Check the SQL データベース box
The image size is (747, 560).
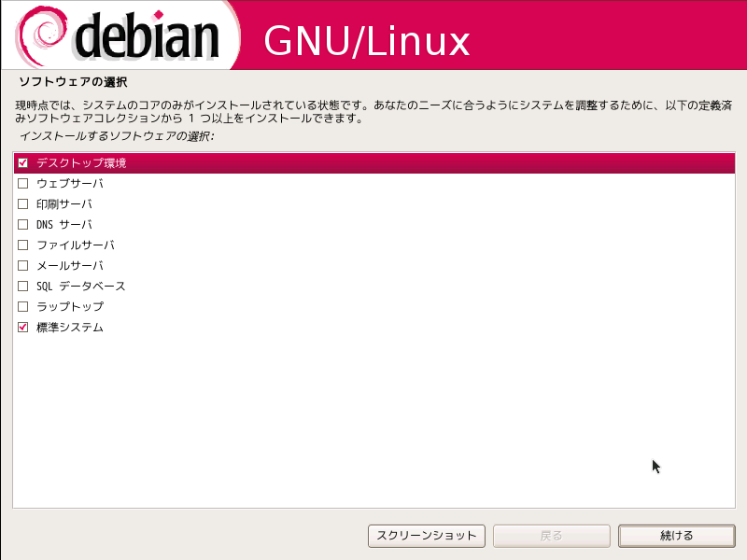[x=22, y=286]
